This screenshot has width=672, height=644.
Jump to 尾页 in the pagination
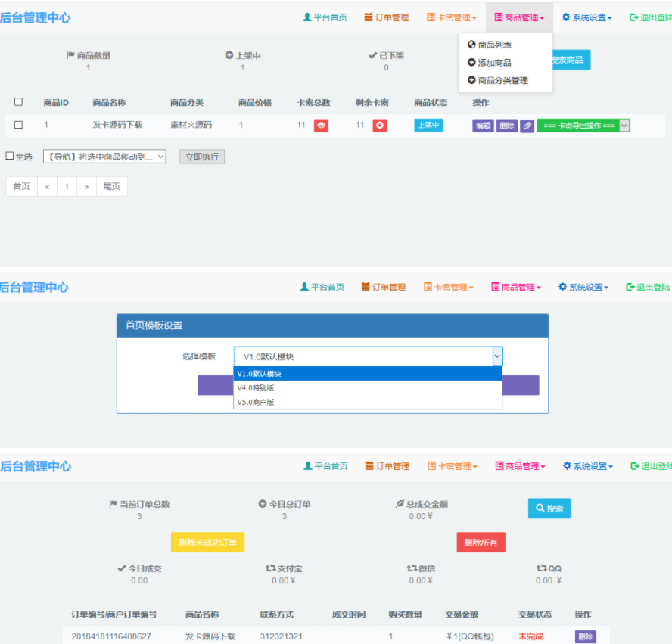112,186
